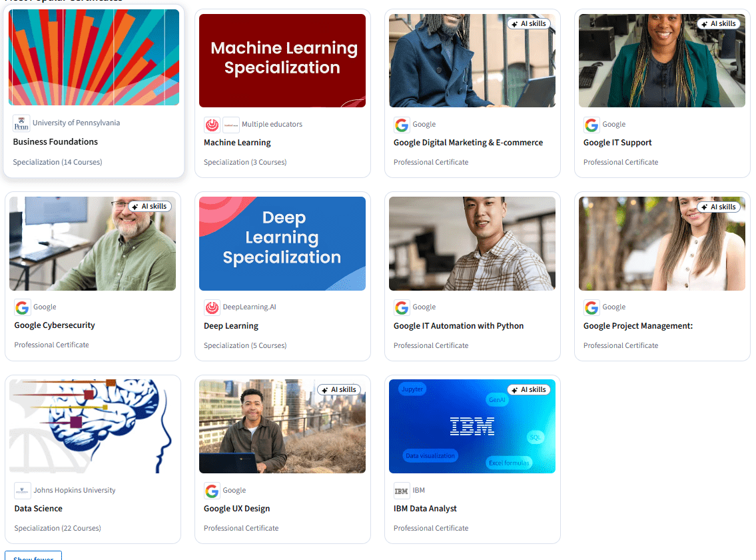756x560 pixels.
Task: Select the Data Science brain thumbnail
Action: 93,426
